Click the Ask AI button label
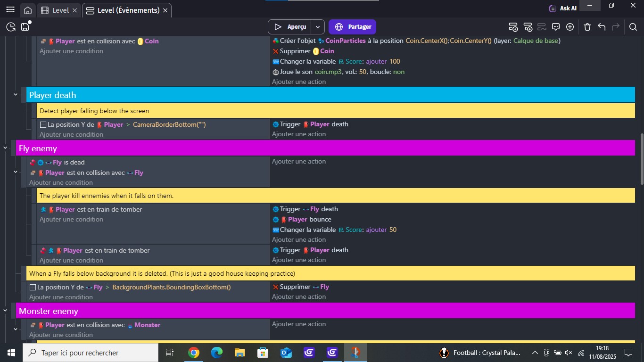Viewport: 644px width, 362px height. point(568,8)
